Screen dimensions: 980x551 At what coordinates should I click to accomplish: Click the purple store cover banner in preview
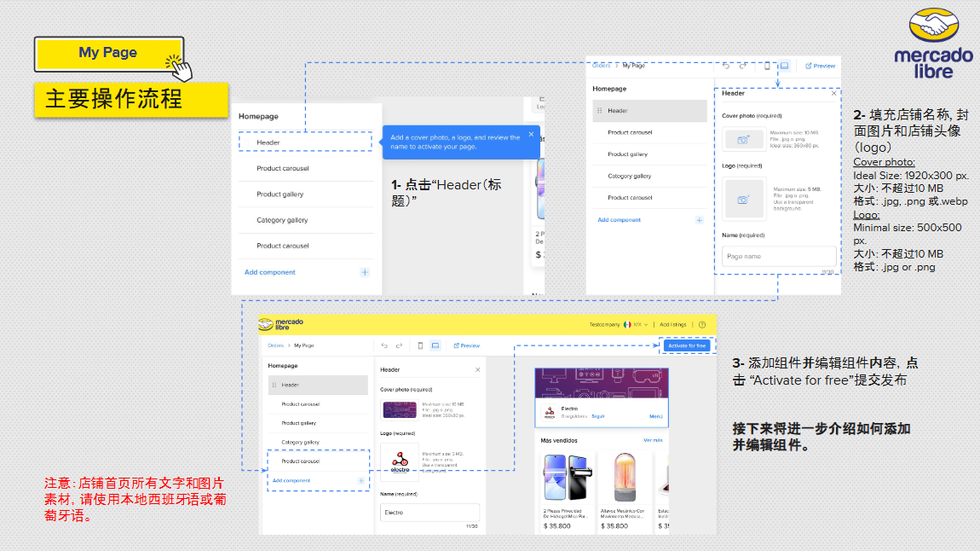point(602,384)
